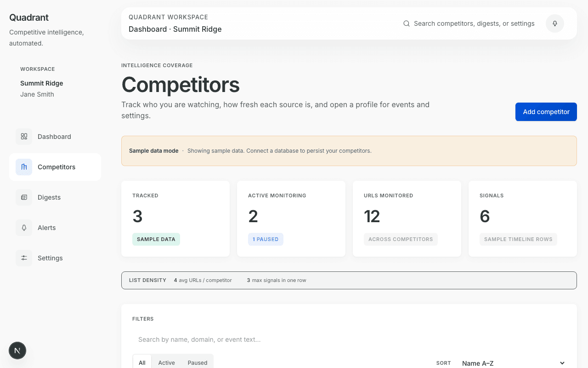Image resolution: width=588 pixels, height=368 pixels.
Task: Click the SAMPLE DATA badge on Tracked card
Action: (156, 239)
